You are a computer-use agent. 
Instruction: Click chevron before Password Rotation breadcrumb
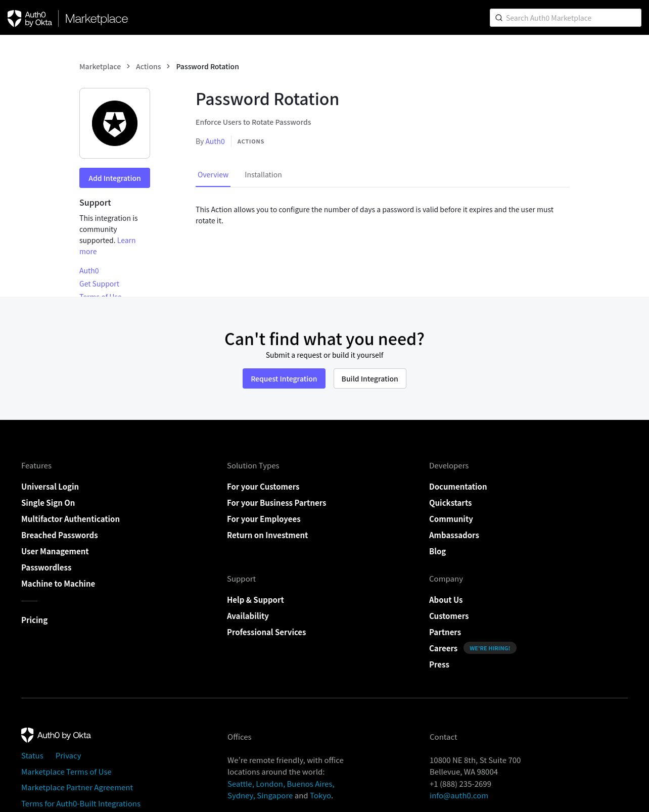[x=168, y=66]
